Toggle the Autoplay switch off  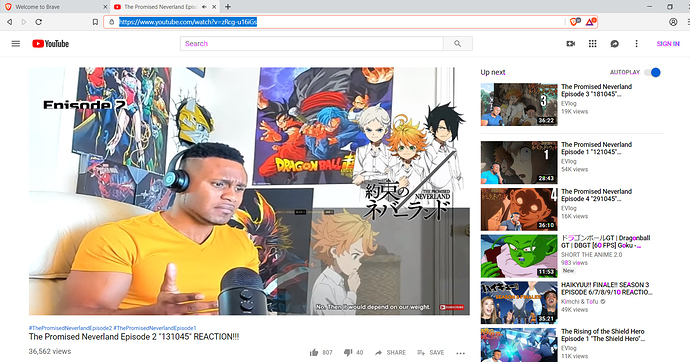[653, 72]
